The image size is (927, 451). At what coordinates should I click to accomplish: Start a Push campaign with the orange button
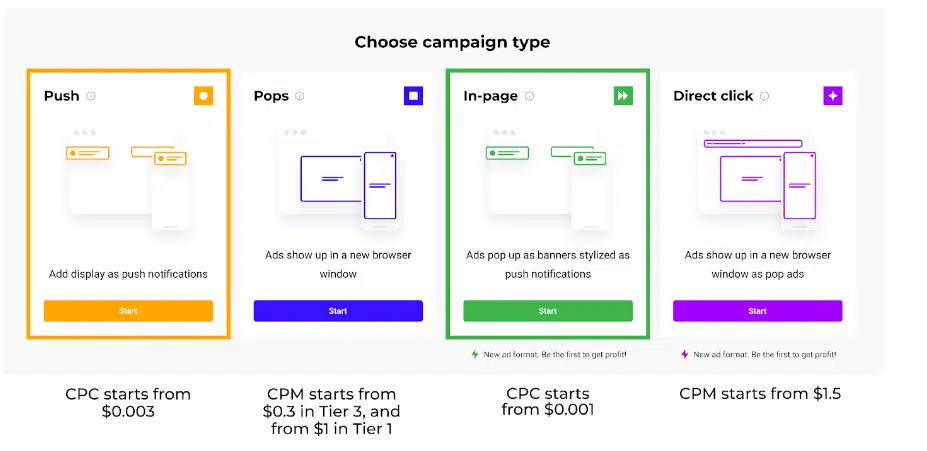pyautogui.click(x=128, y=311)
